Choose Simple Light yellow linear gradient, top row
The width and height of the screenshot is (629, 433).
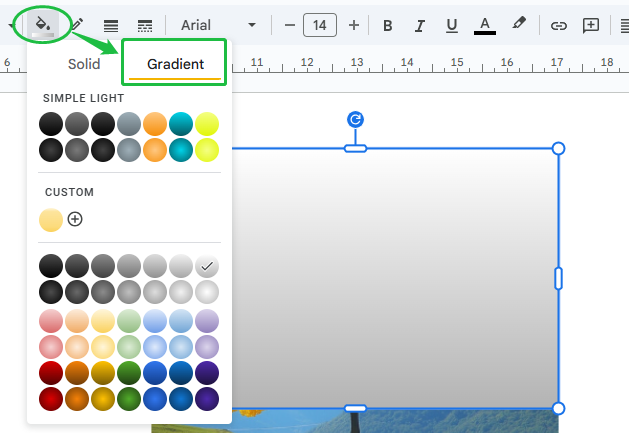207,124
